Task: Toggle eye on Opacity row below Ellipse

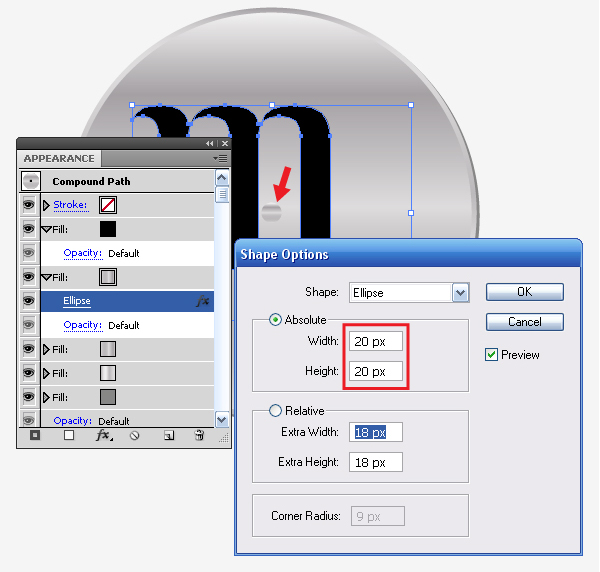Action: [29, 325]
